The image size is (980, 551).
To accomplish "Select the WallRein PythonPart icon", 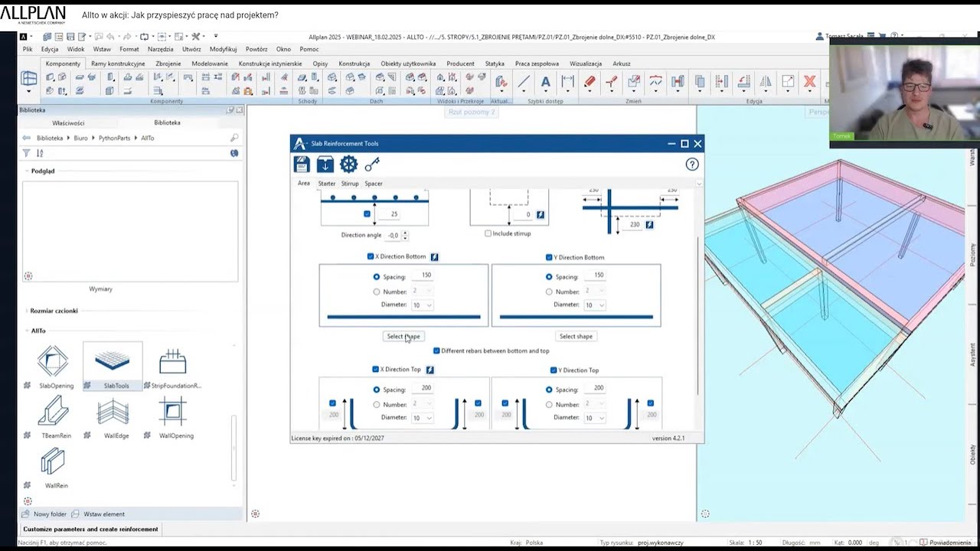I will point(53,461).
